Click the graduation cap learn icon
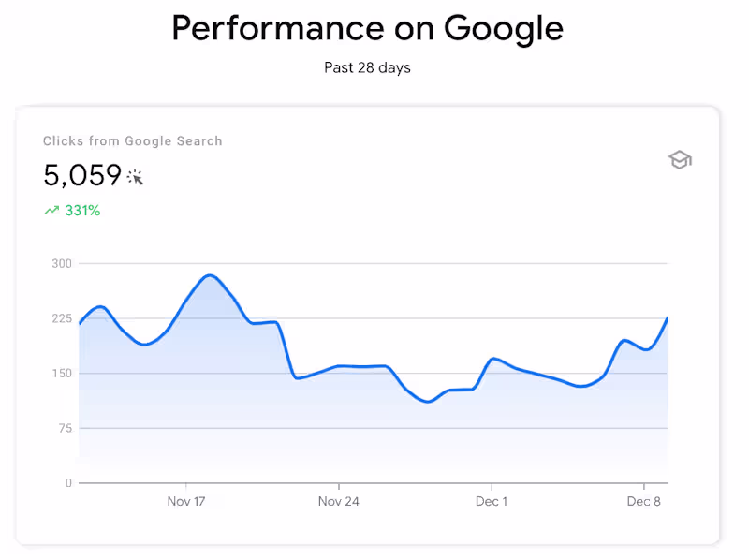This screenshot has width=749, height=560. (x=680, y=160)
